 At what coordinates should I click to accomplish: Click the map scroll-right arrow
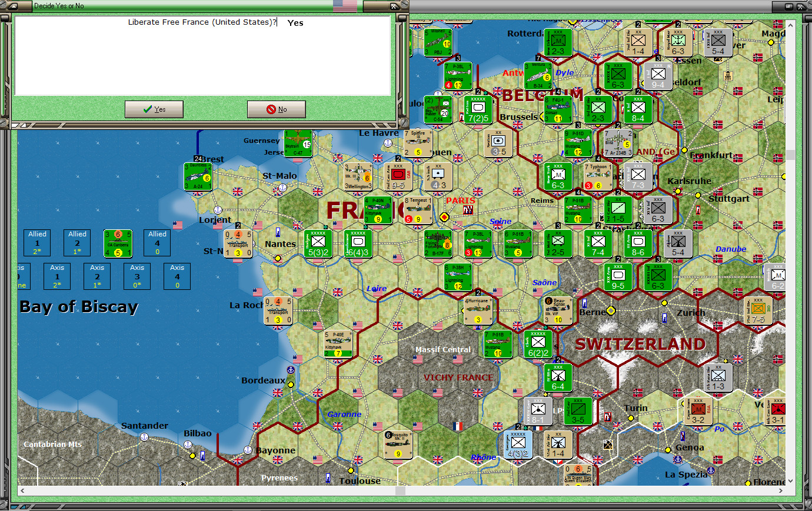pos(780,490)
